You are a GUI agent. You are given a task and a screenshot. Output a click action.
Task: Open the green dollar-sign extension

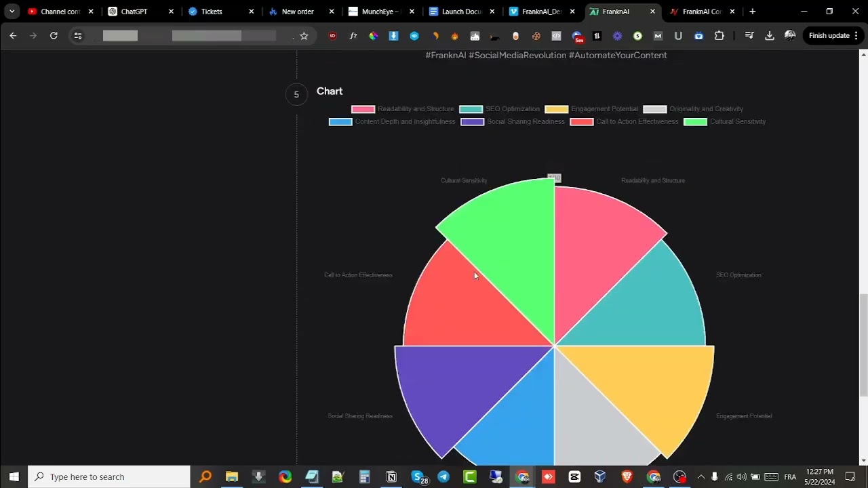pyautogui.click(x=637, y=36)
